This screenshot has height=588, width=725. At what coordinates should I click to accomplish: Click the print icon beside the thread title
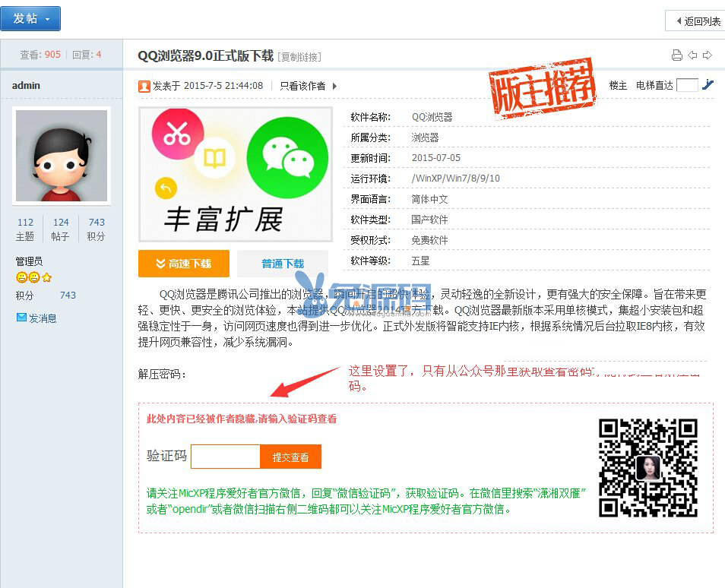677,55
